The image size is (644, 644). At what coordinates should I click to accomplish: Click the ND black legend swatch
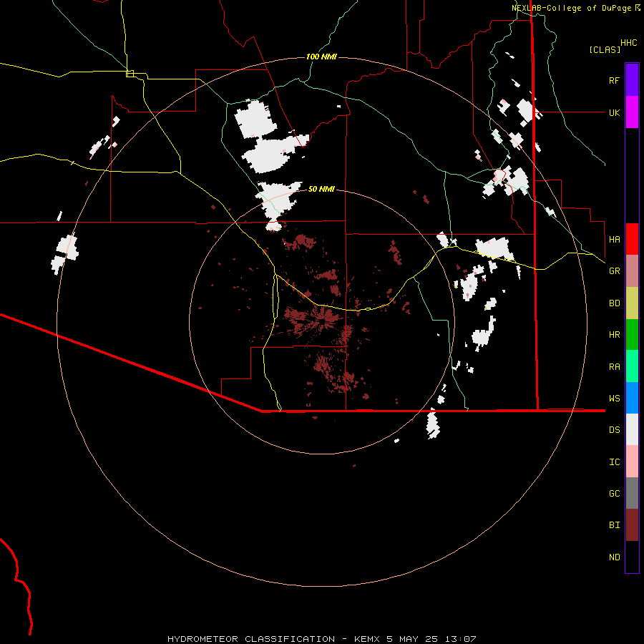click(x=632, y=557)
